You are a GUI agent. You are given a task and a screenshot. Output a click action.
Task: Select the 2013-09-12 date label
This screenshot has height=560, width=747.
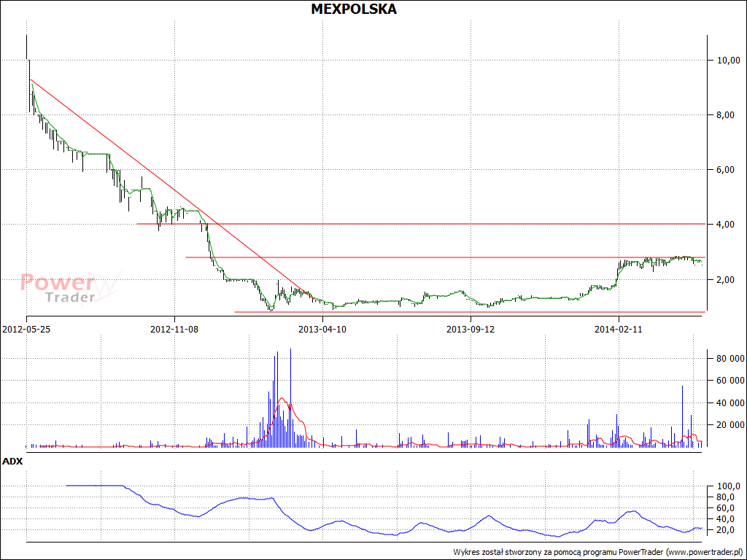pos(471,329)
